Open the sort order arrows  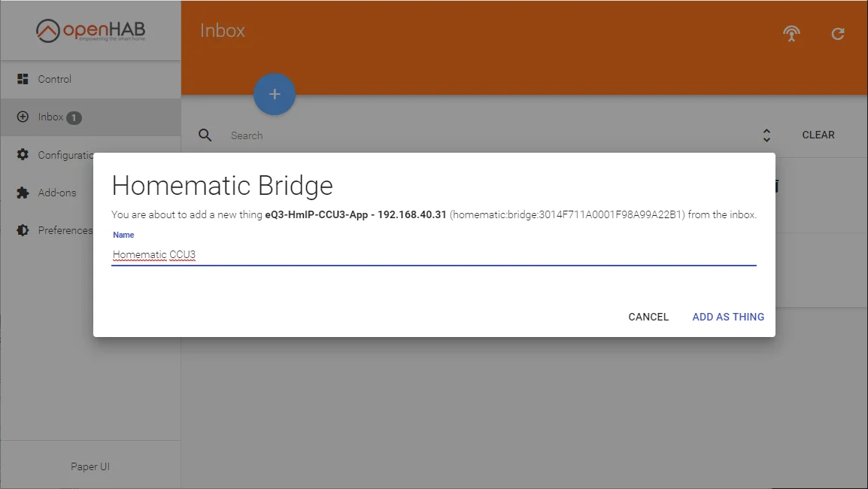766,135
